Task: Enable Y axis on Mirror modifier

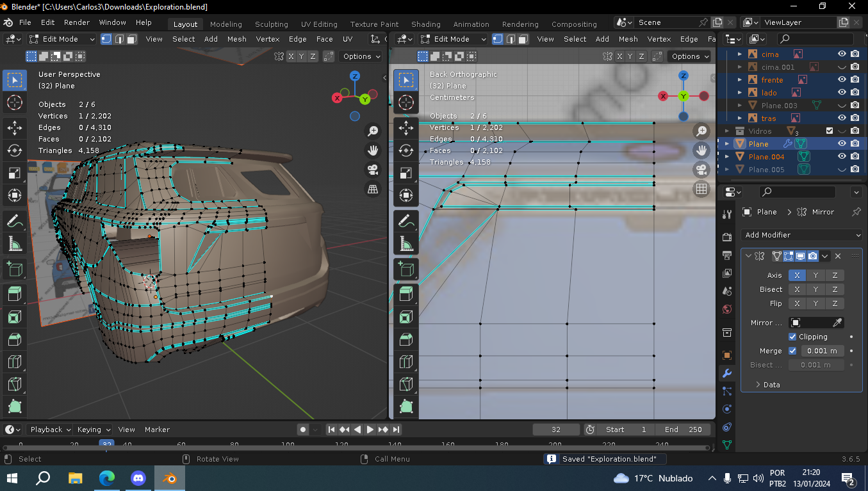Action: coord(815,275)
